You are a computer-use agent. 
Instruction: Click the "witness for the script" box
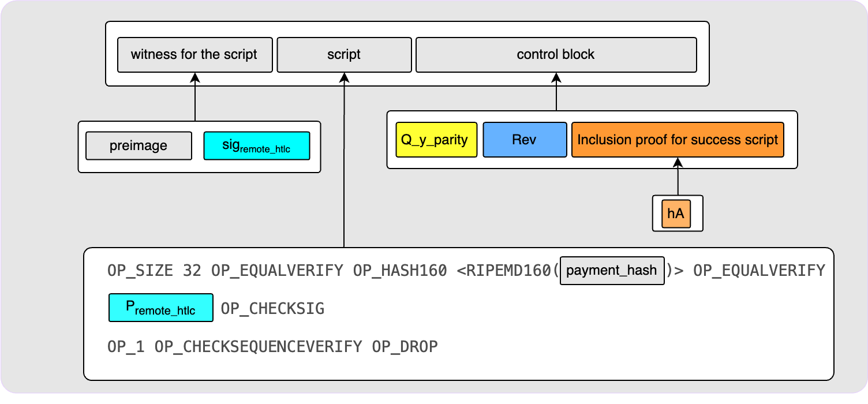click(194, 55)
